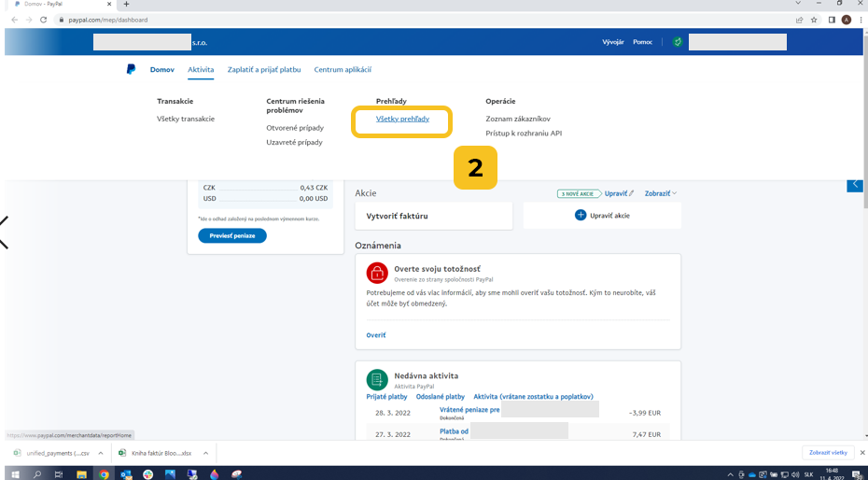This screenshot has width=868, height=480.
Task: Click the Upraviť link next to Akcie
Action: (616, 193)
